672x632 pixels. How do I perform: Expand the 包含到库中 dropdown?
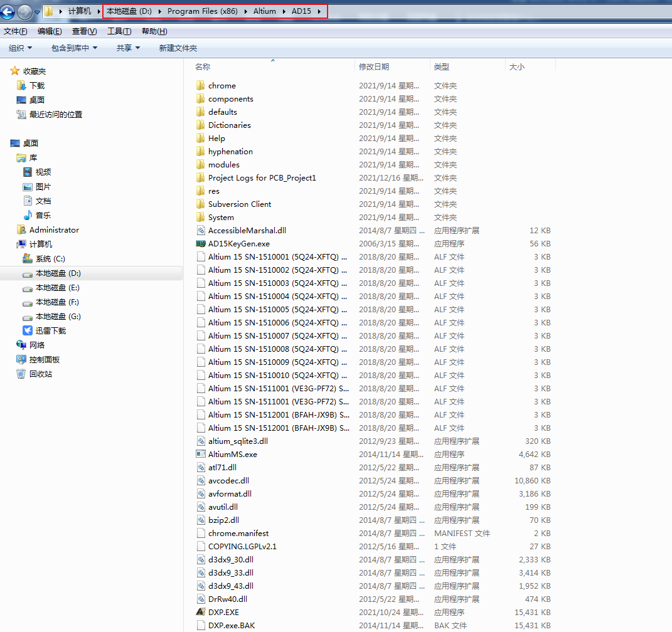tap(74, 48)
